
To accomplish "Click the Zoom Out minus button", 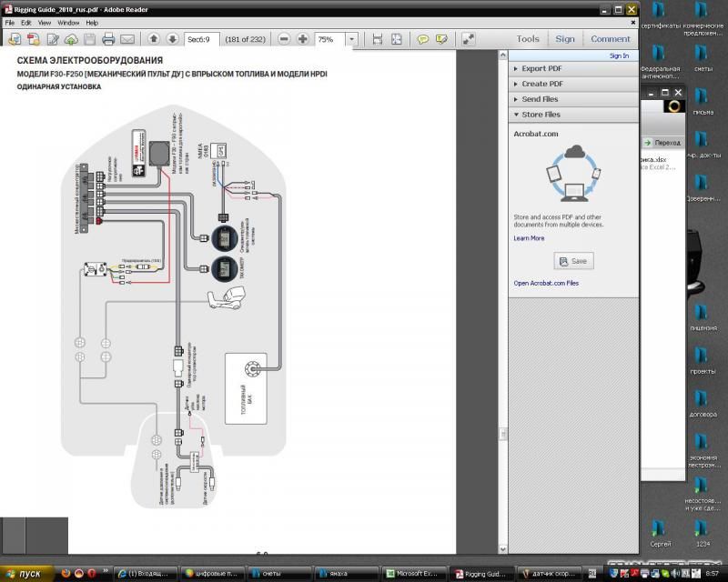I will (284, 39).
